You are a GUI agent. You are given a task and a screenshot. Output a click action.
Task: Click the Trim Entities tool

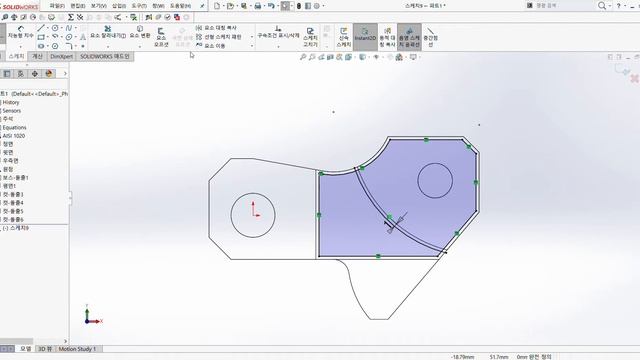coord(108,33)
